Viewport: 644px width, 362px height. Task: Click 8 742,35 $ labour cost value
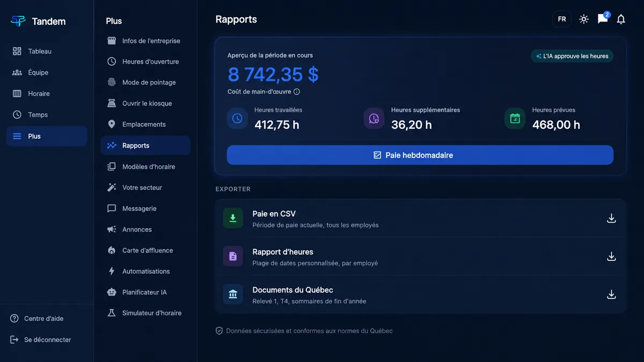273,75
